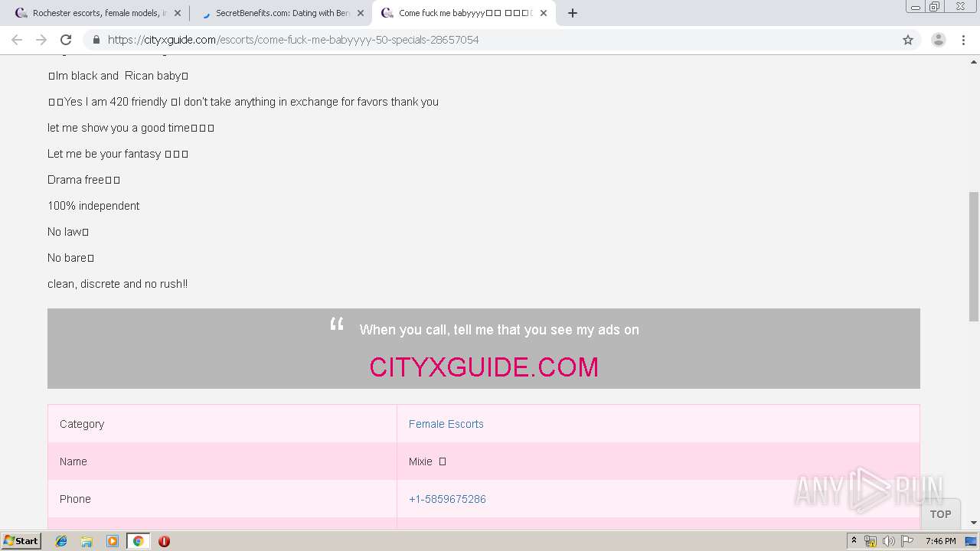This screenshot has width=980, height=551.
Task: Click the Phone row label
Action: (x=75, y=499)
